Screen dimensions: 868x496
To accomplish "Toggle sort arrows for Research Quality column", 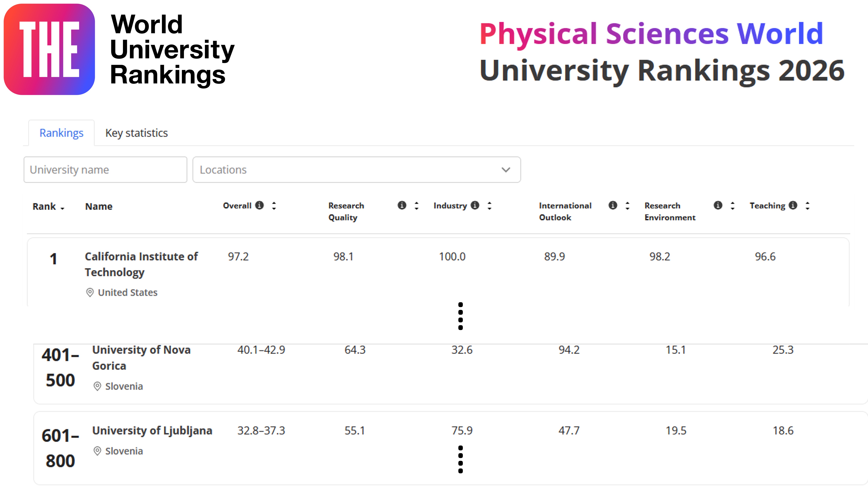I will point(416,206).
